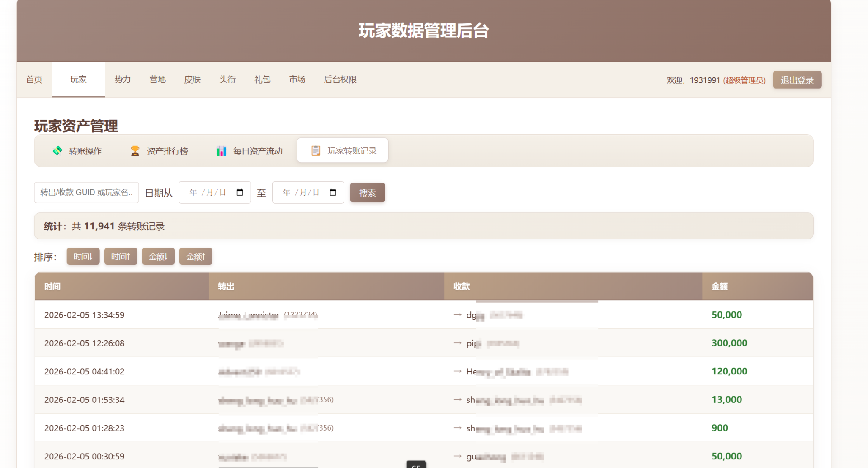Open the 首页 nav tab
Image resolution: width=868 pixels, height=468 pixels.
34,80
